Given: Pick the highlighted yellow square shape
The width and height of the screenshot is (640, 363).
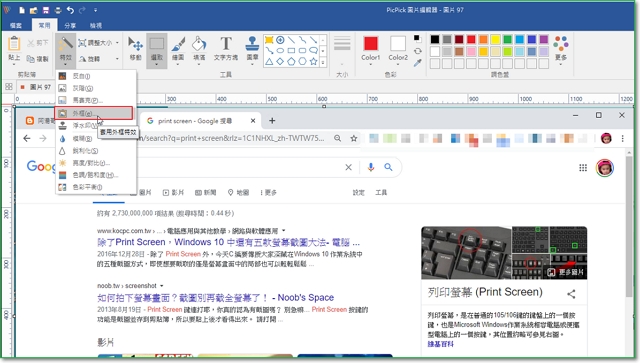Looking at the screenshot, I should [269, 40].
